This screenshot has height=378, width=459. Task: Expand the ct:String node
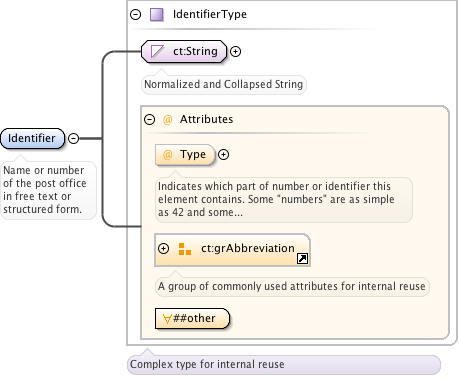pos(236,52)
